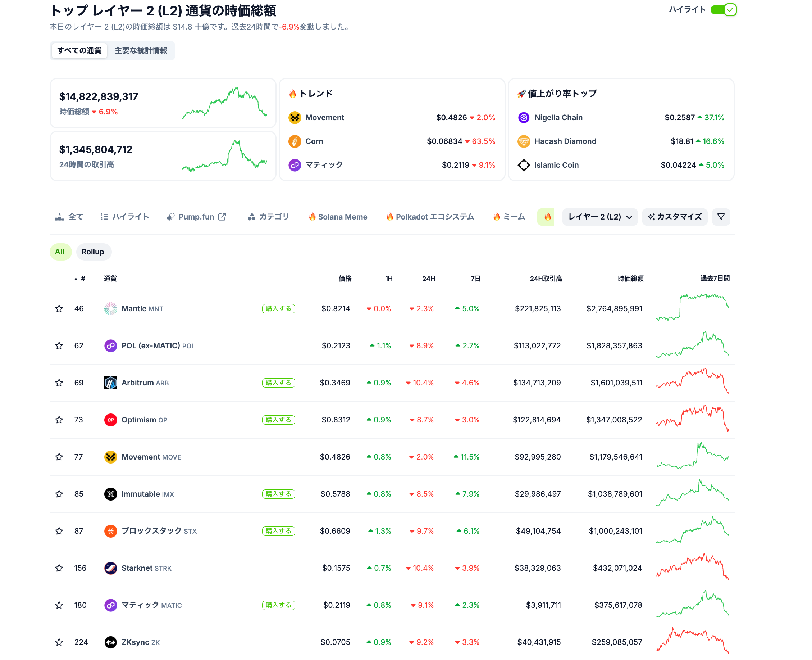
Task: Click 購入する button for Arbitrum
Action: click(279, 383)
